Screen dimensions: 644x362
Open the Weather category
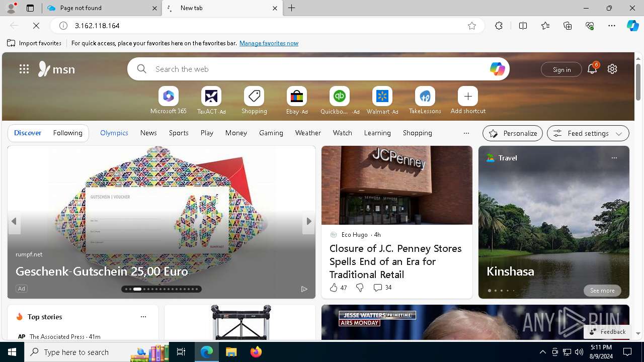coord(308,133)
